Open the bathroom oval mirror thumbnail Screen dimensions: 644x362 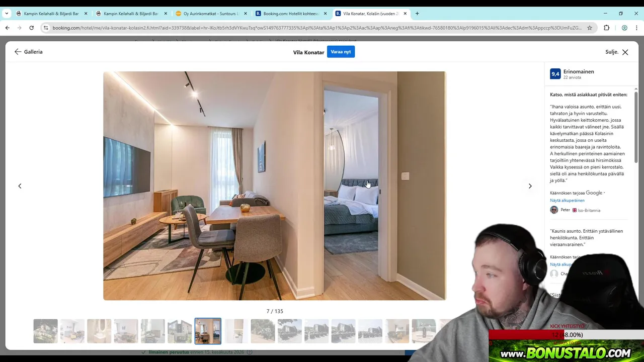pos(99,331)
